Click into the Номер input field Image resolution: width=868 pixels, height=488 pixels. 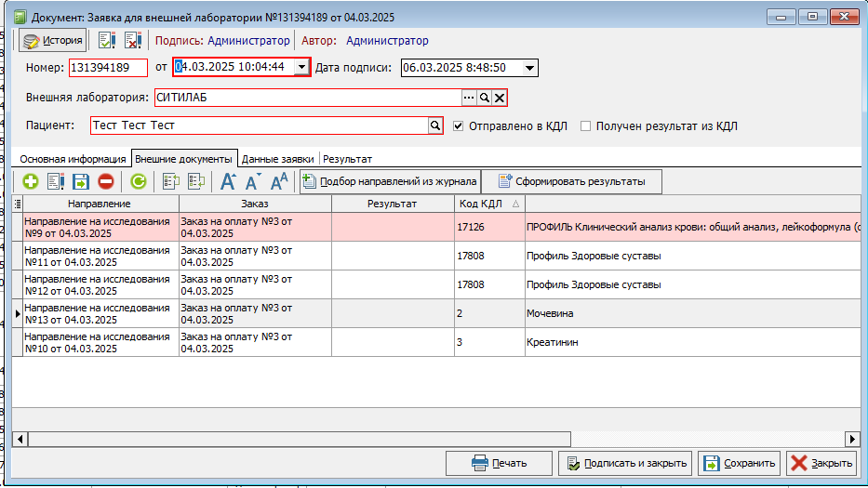[x=108, y=67]
